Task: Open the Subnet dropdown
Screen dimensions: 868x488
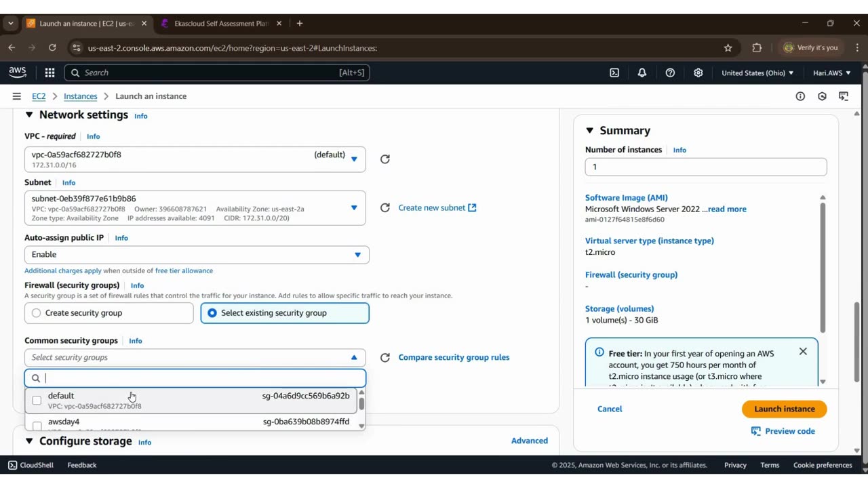Action: tap(195, 208)
